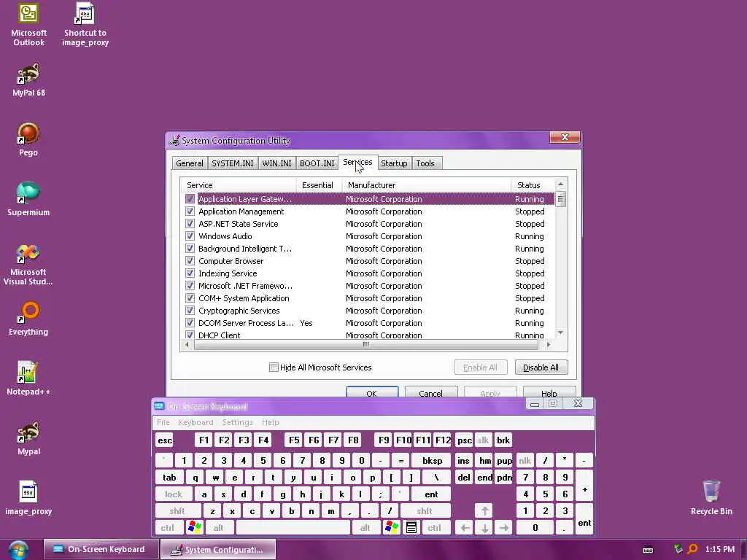Click the esc key on on-screen keyboard

165,440
